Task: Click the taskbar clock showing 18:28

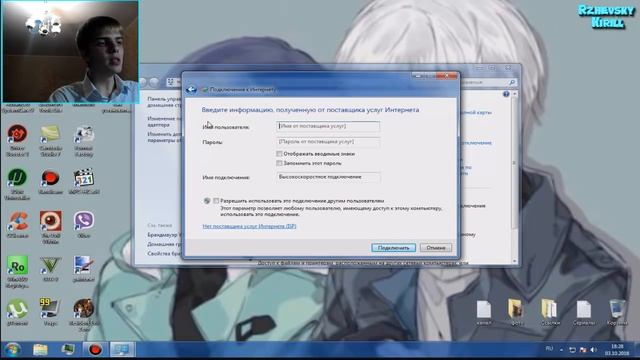Action: click(617, 350)
